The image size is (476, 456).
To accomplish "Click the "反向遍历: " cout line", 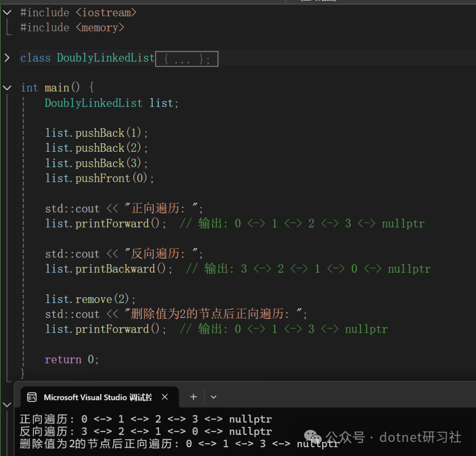I will point(124,254).
